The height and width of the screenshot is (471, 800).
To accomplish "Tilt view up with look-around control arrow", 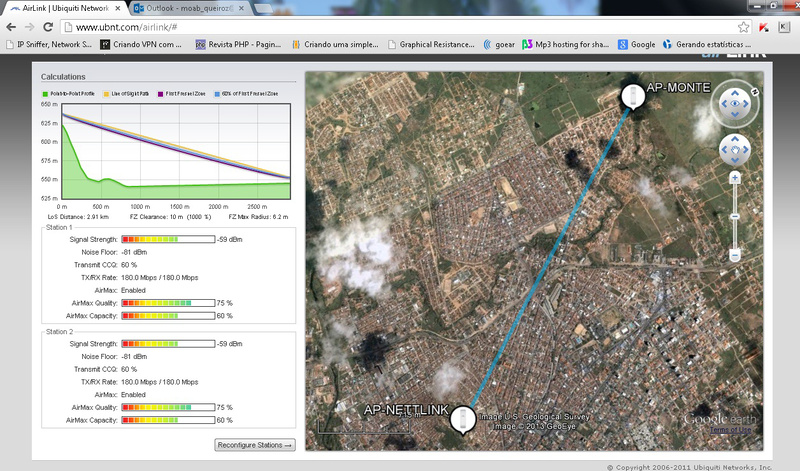I will point(735,93).
